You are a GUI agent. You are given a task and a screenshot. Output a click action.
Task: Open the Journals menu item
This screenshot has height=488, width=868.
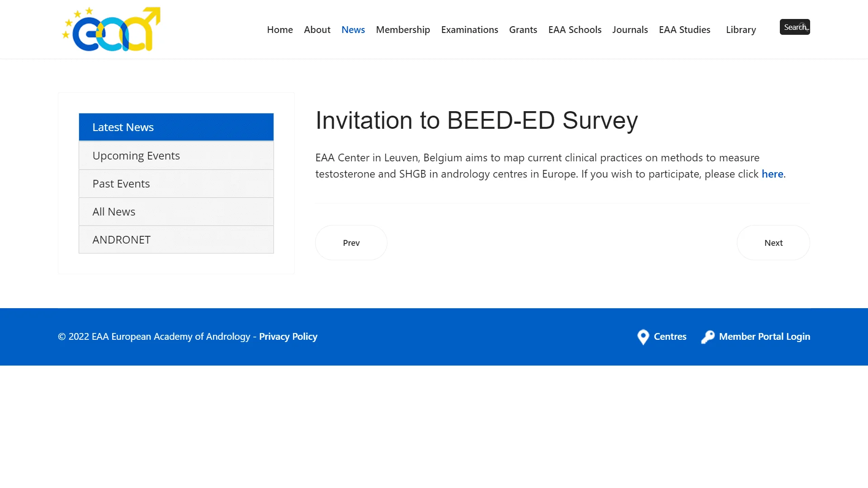[x=630, y=30]
